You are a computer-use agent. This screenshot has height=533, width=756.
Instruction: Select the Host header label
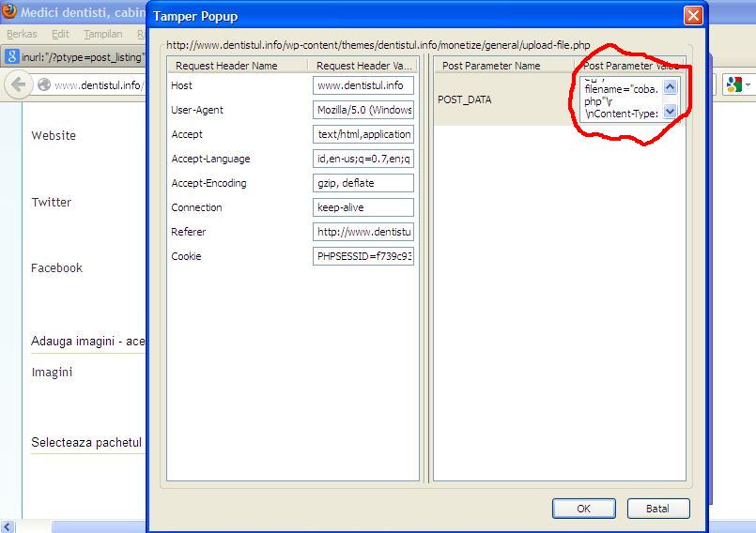[181, 85]
